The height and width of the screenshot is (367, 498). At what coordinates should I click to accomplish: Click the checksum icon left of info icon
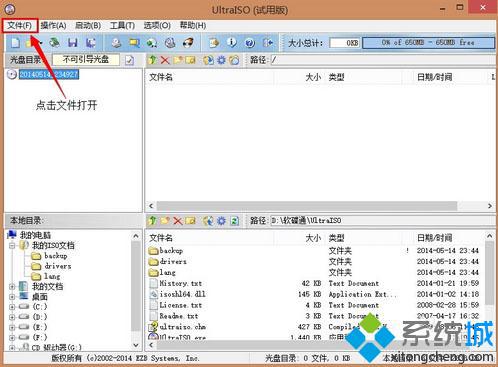(x=214, y=43)
